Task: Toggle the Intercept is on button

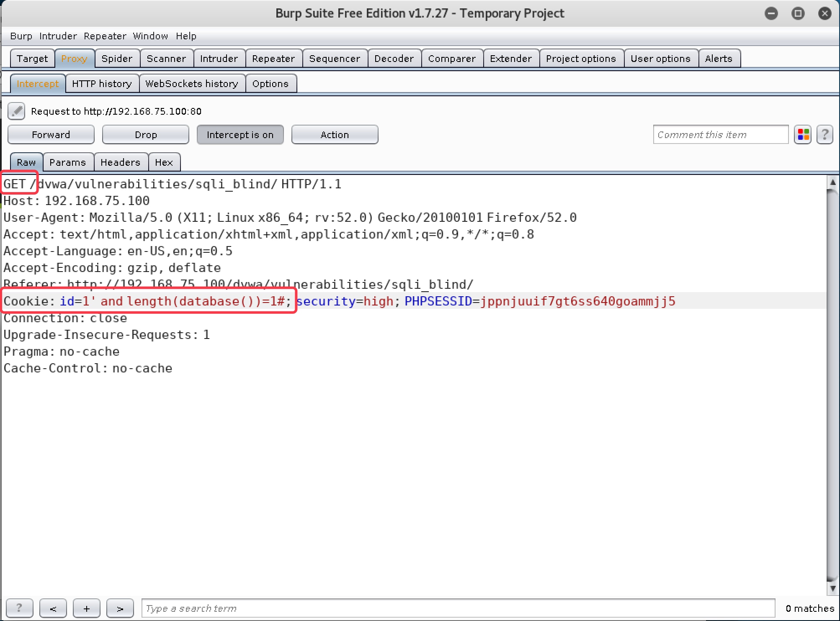Action: tap(240, 135)
